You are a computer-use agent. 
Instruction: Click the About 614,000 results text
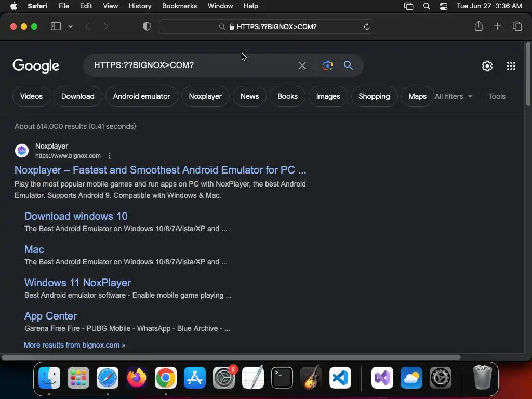[75, 126]
